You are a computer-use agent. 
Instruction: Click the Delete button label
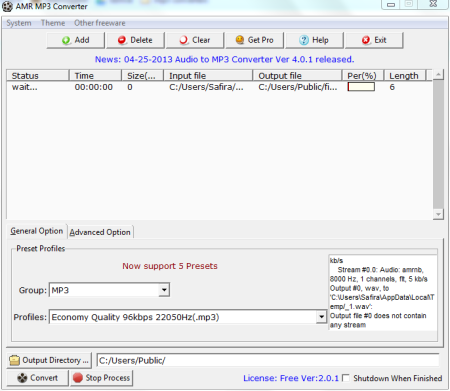click(x=141, y=40)
